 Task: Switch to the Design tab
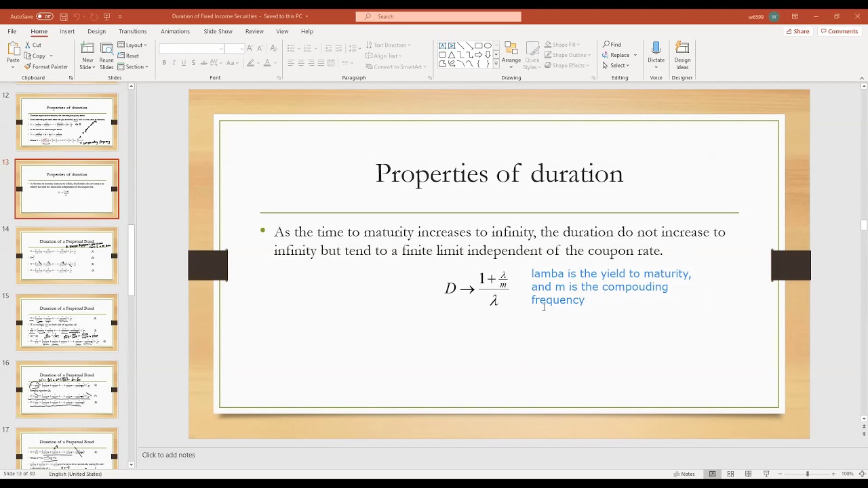coord(96,31)
